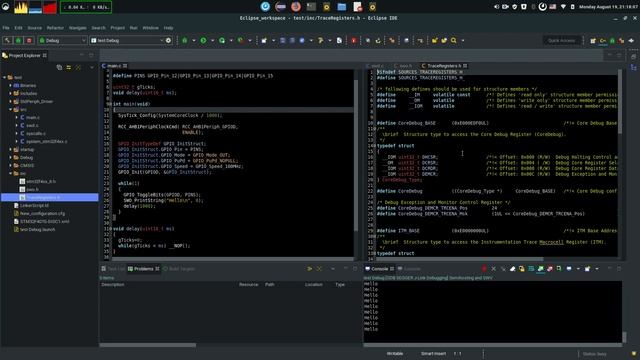Open settings gear next to test Debug configuration
The height and width of the screenshot is (360, 640).
point(168,40)
